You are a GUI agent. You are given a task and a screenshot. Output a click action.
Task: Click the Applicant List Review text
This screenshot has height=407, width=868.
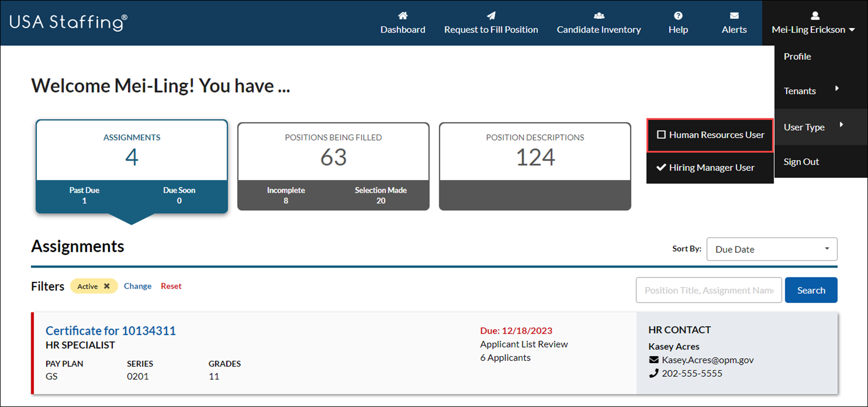[524, 344]
